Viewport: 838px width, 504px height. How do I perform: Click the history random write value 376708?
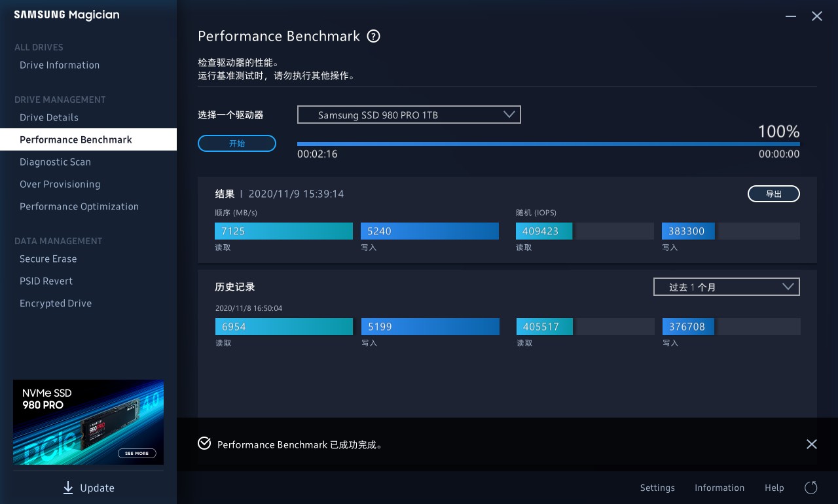(x=687, y=327)
